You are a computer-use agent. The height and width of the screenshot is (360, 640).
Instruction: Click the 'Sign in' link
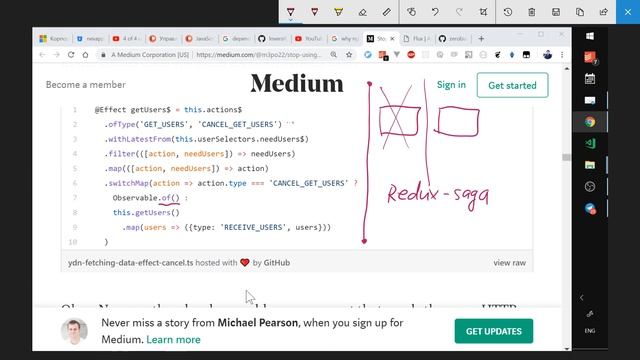click(451, 85)
